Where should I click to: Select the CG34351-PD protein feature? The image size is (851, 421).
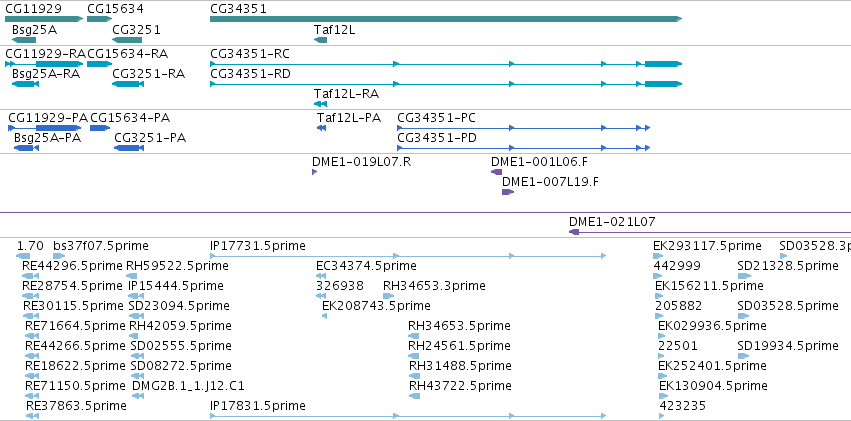pos(523,148)
